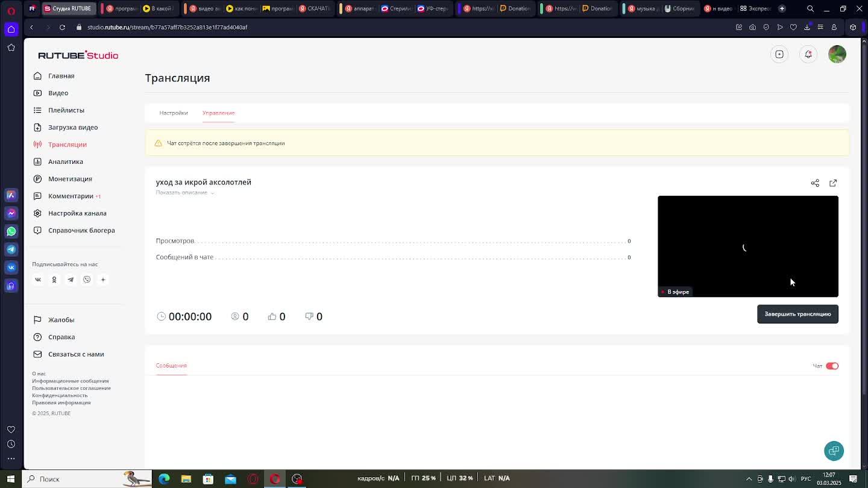Click the browser address bar URL
The image size is (868, 488).
[167, 27]
